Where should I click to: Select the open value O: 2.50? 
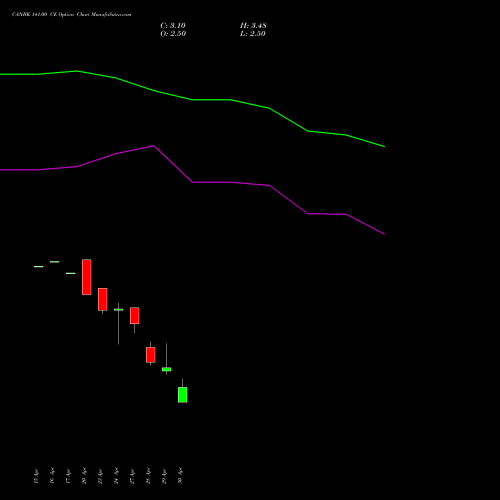click(x=173, y=34)
